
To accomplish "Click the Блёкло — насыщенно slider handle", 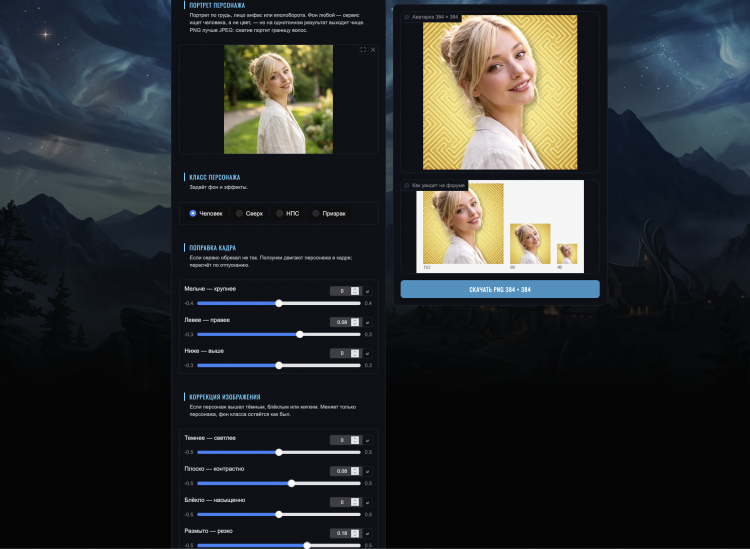I will (279, 514).
